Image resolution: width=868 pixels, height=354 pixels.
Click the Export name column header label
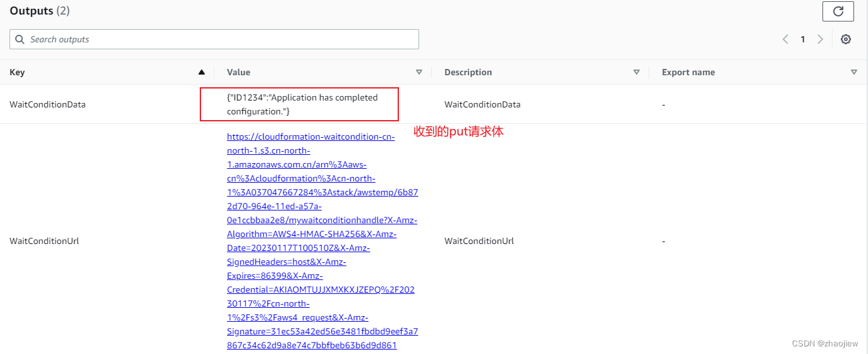point(688,72)
